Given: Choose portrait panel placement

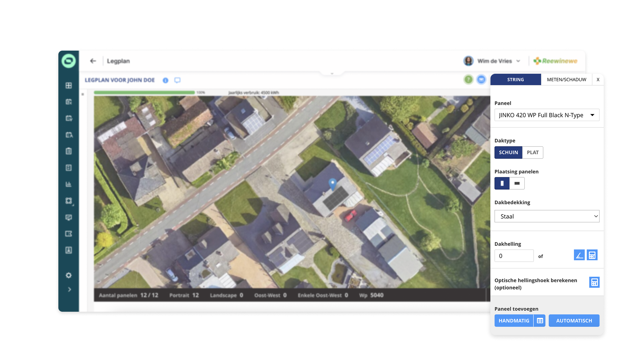Looking at the screenshot, I should tap(502, 183).
